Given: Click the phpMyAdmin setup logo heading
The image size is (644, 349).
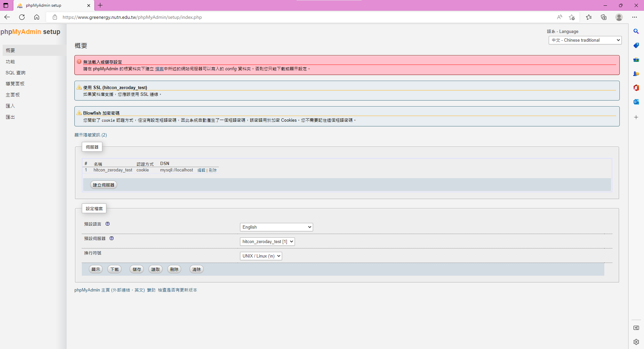Looking at the screenshot, I should tap(30, 32).
